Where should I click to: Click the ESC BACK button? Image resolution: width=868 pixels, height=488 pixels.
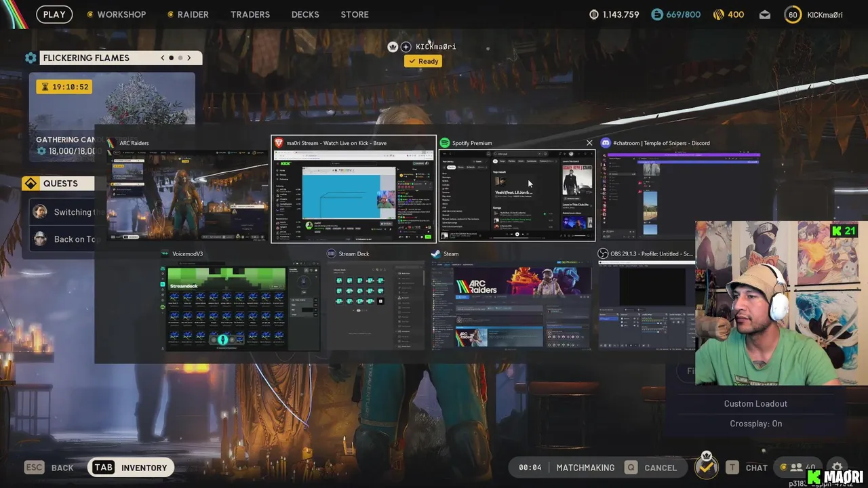pyautogui.click(x=49, y=468)
